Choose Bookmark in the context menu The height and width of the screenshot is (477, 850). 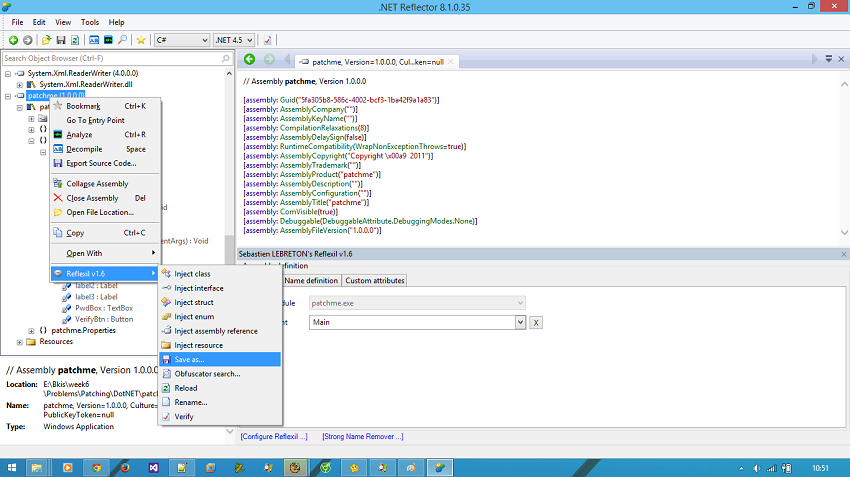106,106
